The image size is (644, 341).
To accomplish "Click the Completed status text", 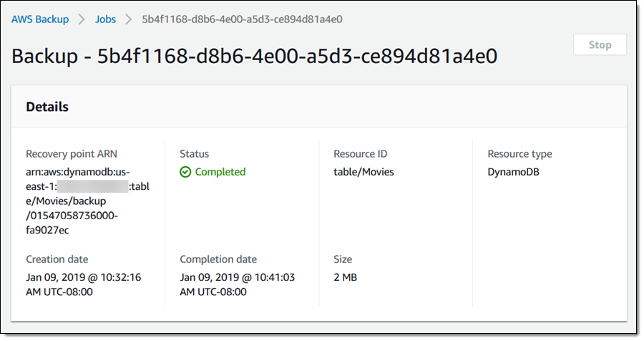I will (220, 172).
